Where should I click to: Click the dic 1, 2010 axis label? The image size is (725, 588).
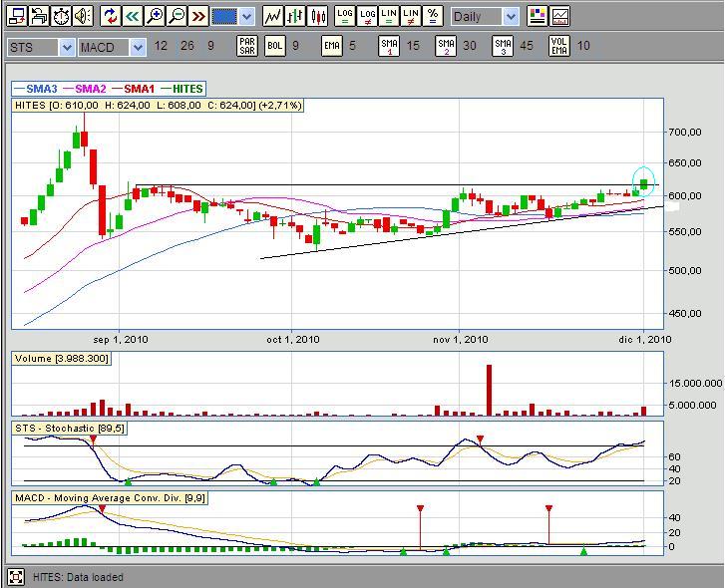click(645, 340)
